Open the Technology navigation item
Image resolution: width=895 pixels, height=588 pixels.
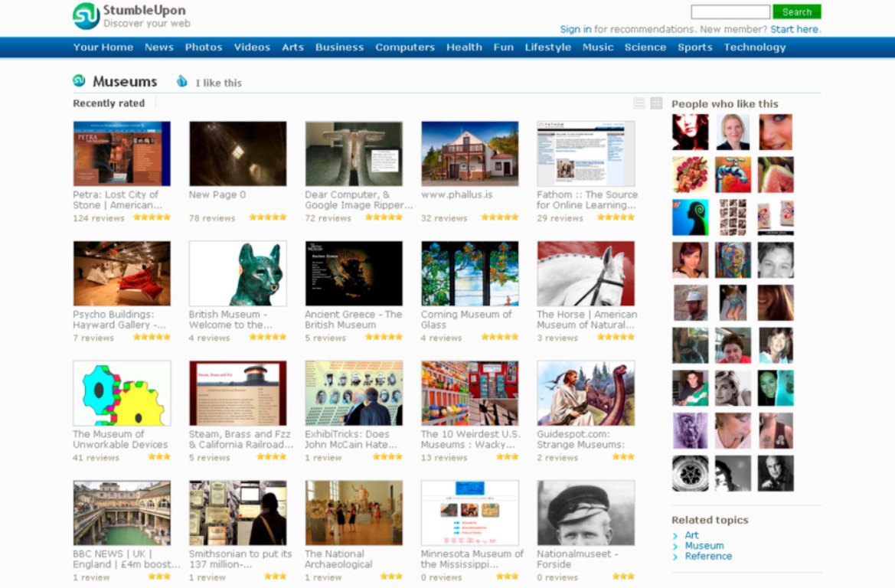[x=755, y=47]
